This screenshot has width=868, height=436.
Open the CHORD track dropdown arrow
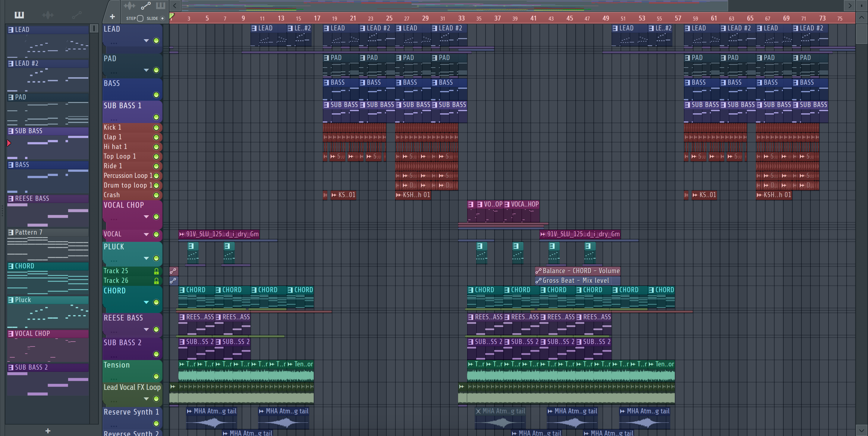tap(146, 302)
